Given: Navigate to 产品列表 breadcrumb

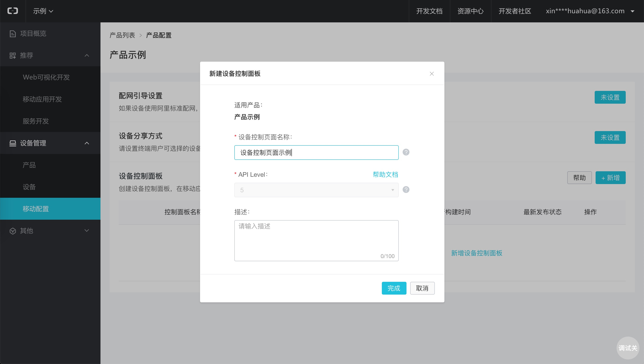Looking at the screenshot, I should coord(122,35).
